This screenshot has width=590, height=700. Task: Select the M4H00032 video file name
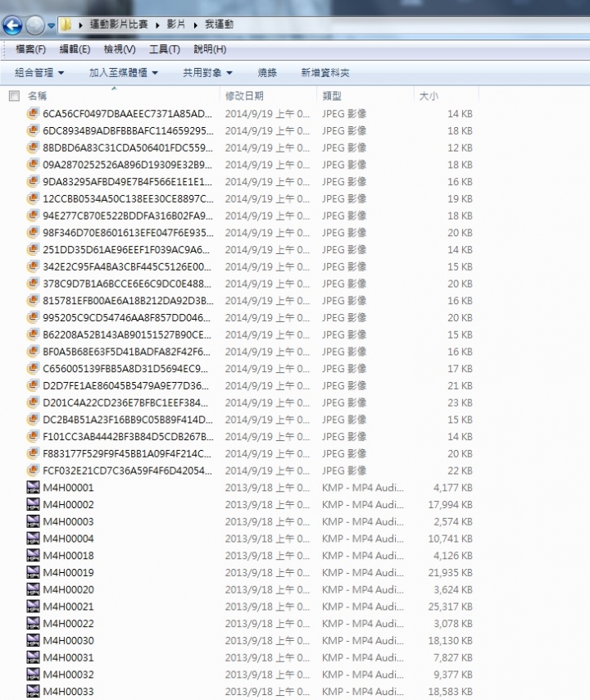click(x=68, y=675)
